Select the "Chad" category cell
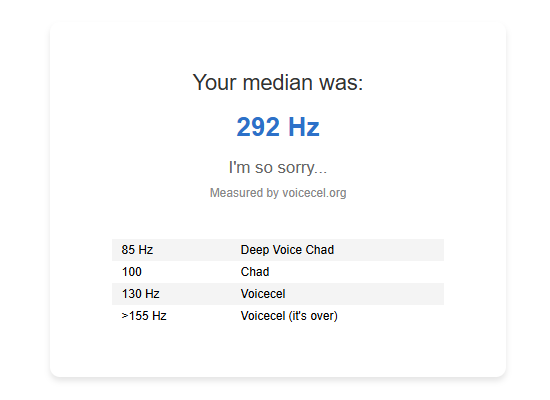 click(x=255, y=272)
